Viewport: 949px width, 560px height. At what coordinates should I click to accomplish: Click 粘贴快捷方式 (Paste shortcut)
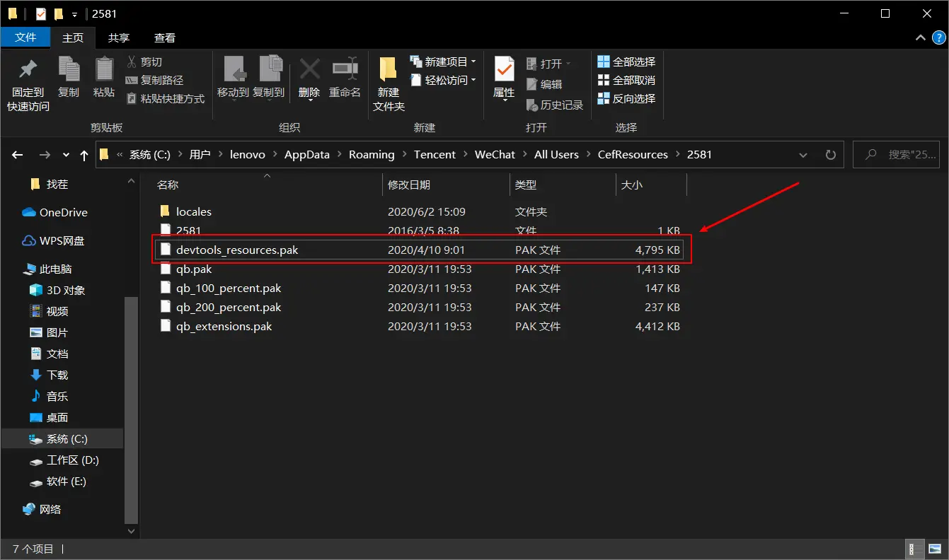(165, 99)
